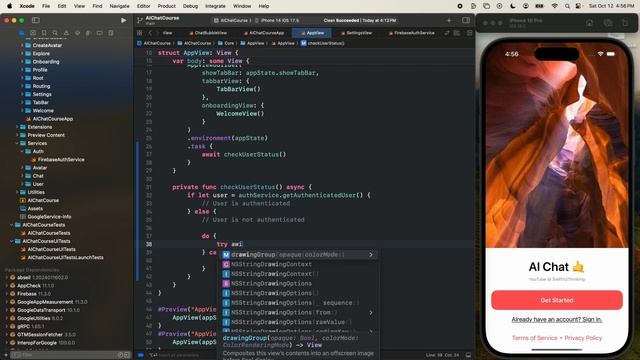Click the Do Not Disturb moon icon

point(513,6)
